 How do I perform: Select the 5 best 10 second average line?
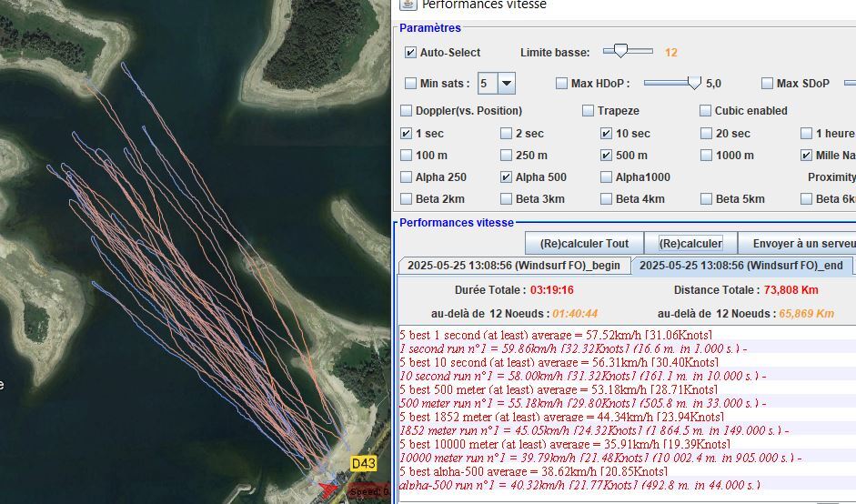point(628,362)
